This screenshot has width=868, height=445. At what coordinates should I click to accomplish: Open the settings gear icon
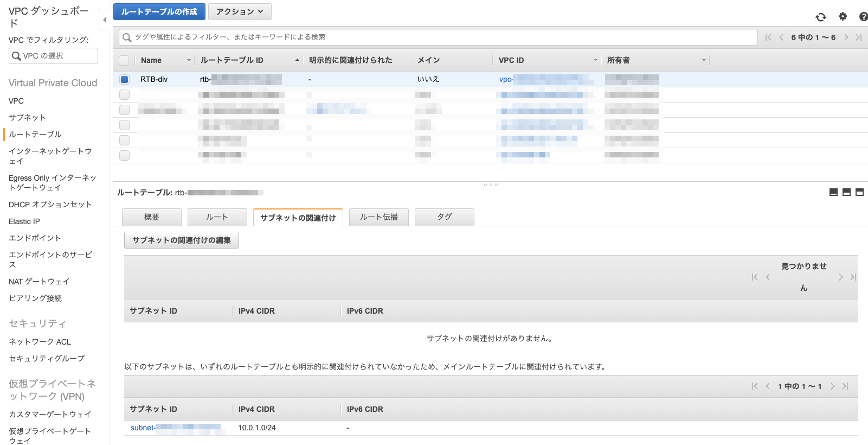pos(843,17)
